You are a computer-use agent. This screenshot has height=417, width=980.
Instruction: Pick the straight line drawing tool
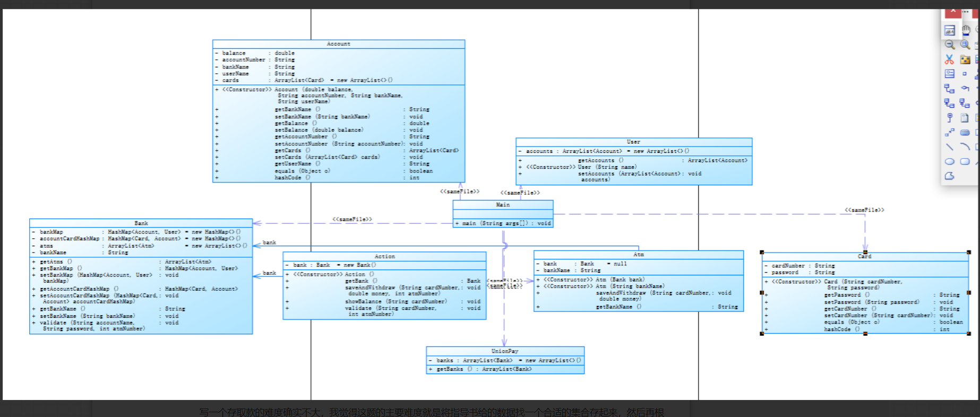(950, 146)
